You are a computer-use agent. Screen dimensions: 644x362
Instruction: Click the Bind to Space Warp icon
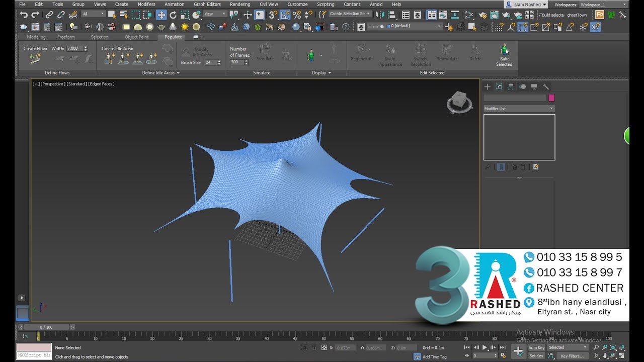pos(73,15)
